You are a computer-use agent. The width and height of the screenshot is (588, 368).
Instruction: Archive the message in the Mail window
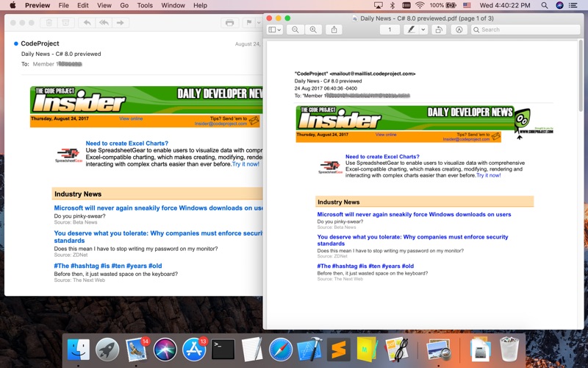click(x=65, y=23)
